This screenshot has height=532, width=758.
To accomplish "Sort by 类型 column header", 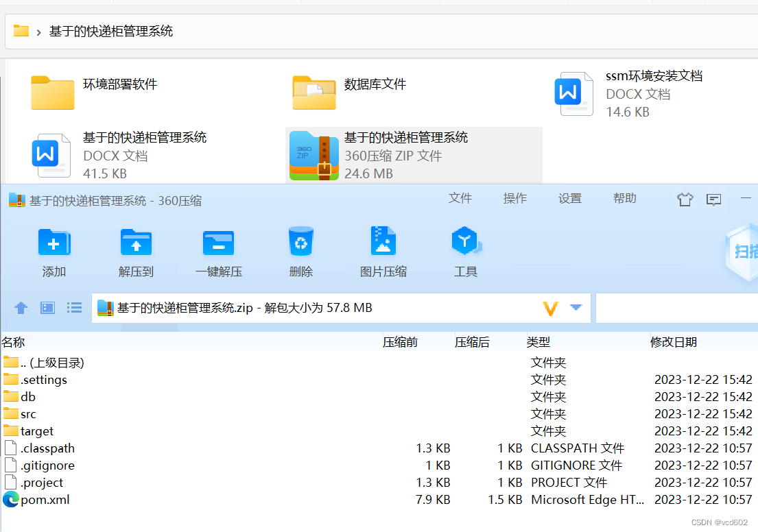I will (x=538, y=342).
